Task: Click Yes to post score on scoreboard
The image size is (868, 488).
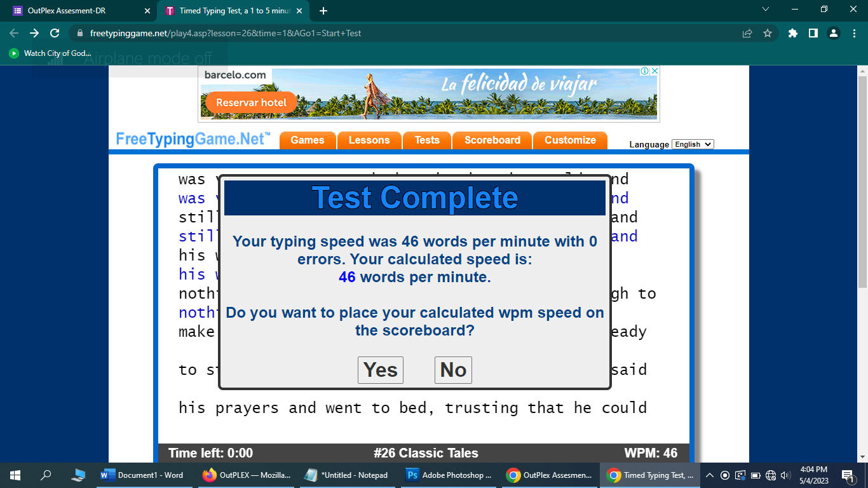Action: coord(381,370)
